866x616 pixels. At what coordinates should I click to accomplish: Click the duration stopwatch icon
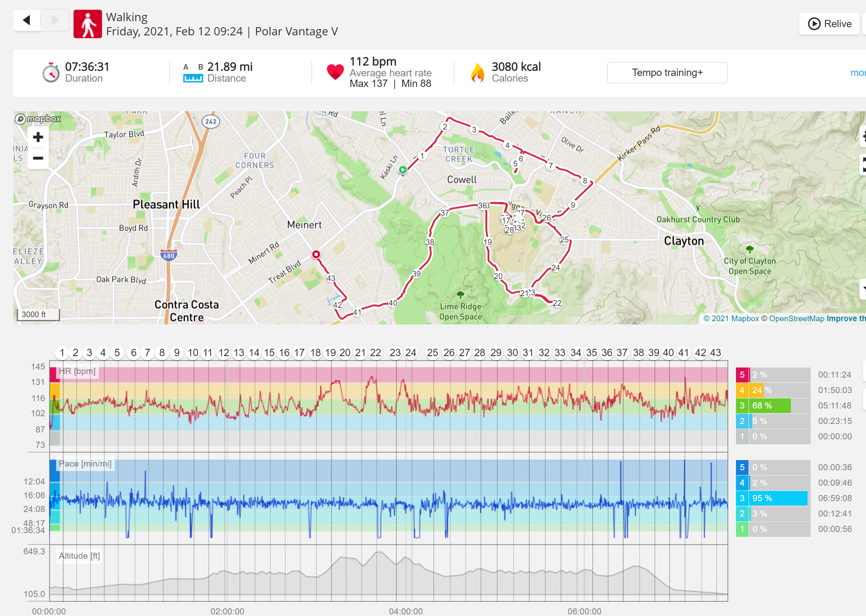(x=51, y=73)
